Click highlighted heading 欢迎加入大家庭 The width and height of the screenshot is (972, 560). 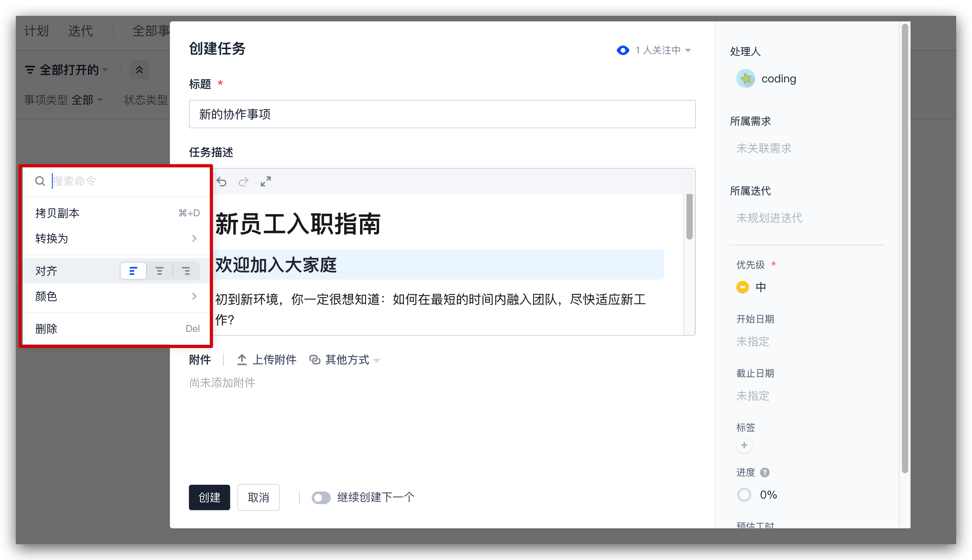tap(276, 265)
